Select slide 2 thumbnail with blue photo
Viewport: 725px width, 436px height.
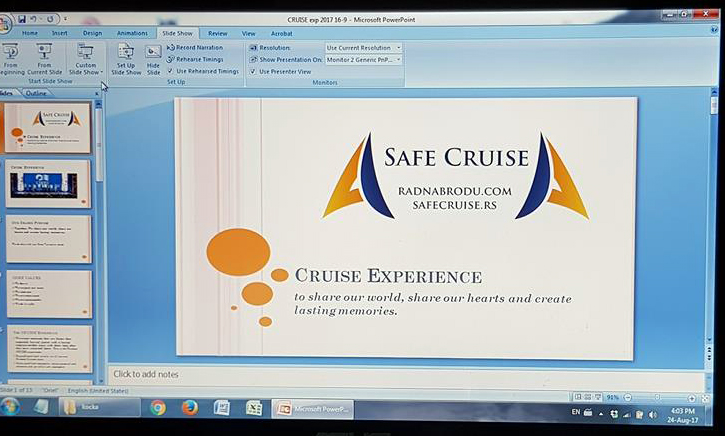pos(48,184)
